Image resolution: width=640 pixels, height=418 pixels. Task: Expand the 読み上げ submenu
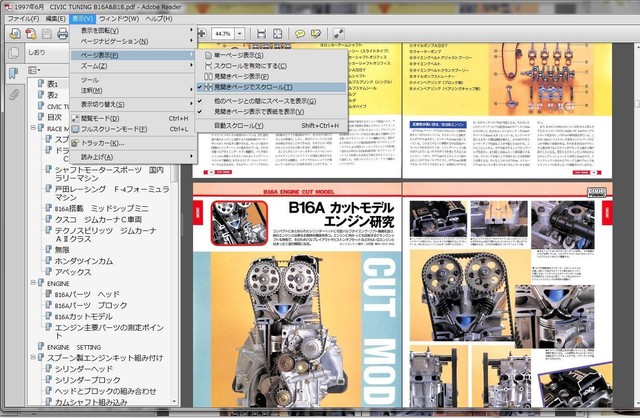(x=132, y=157)
